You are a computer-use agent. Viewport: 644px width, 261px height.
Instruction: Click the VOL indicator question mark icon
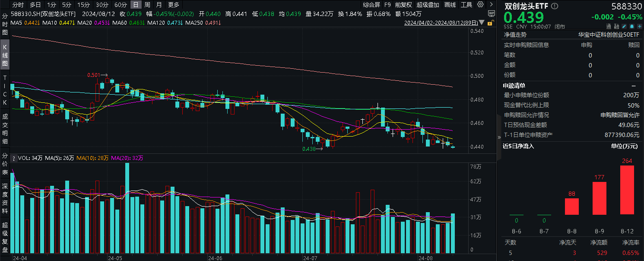pyautogui.click(x=14, y=158)
